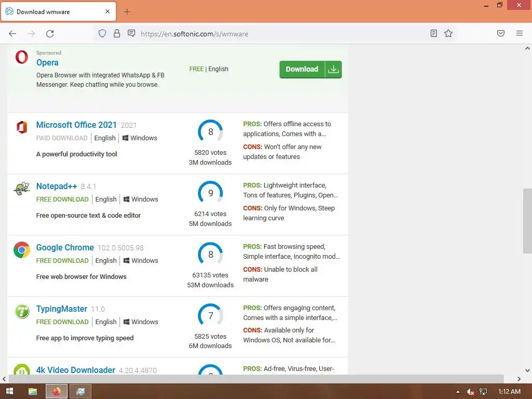Click the padlock site security icon

tap(117, 33)
